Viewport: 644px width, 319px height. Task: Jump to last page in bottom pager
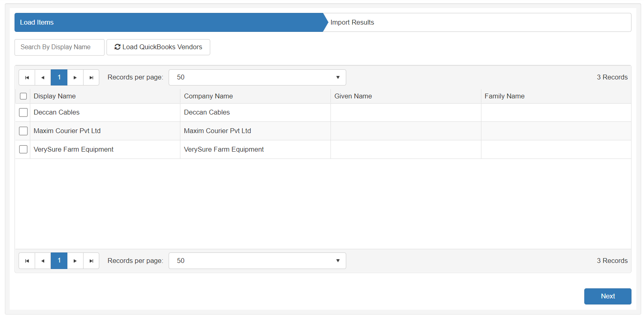pos(91,261)
